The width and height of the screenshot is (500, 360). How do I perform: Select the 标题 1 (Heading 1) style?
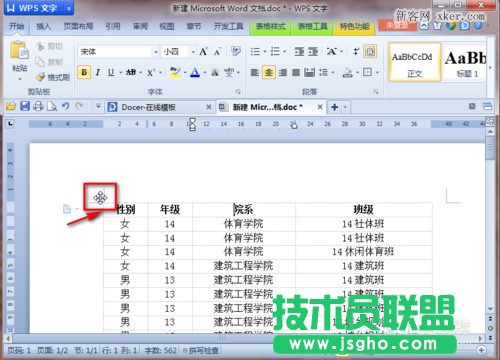(466, 62)
